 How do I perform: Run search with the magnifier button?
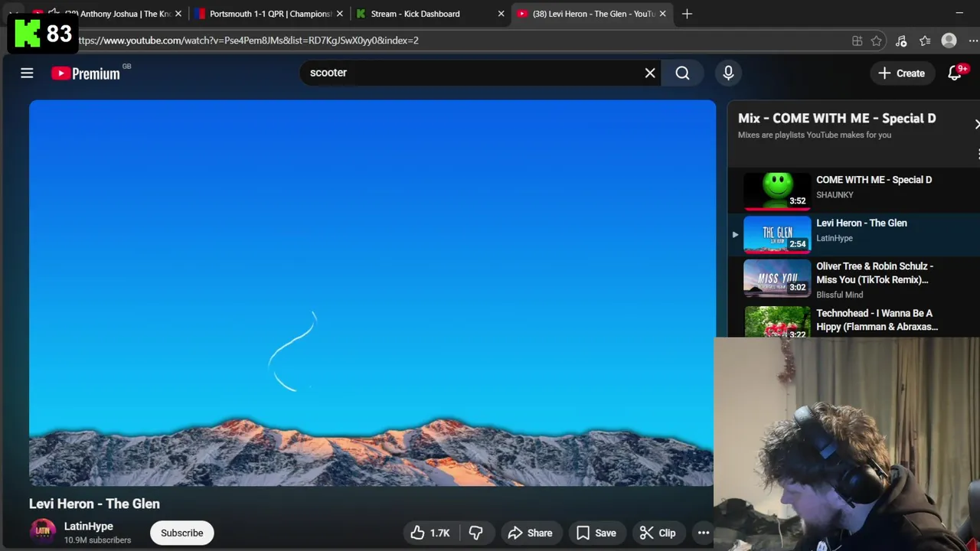[x=682, y=73]
